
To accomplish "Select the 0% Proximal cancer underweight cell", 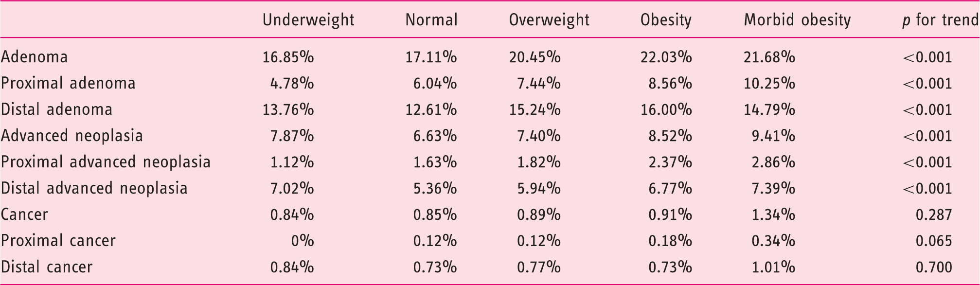I will pos(303,241).
